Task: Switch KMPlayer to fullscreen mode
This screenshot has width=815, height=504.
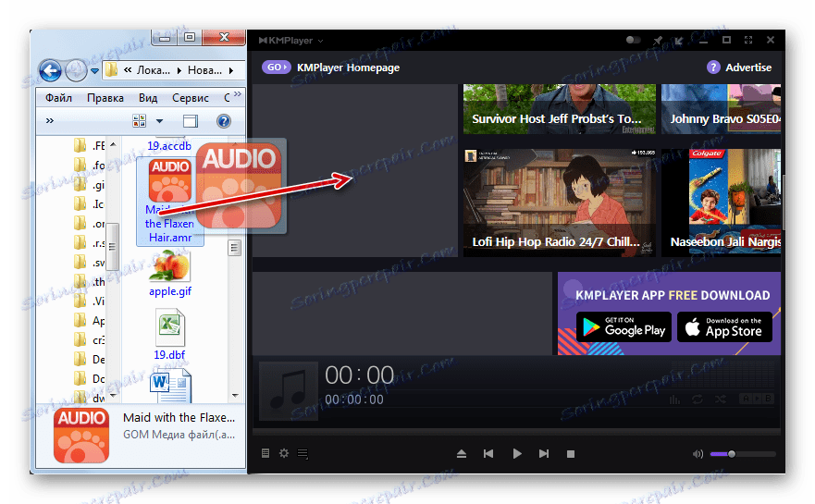Action: [x=748, y=40]
